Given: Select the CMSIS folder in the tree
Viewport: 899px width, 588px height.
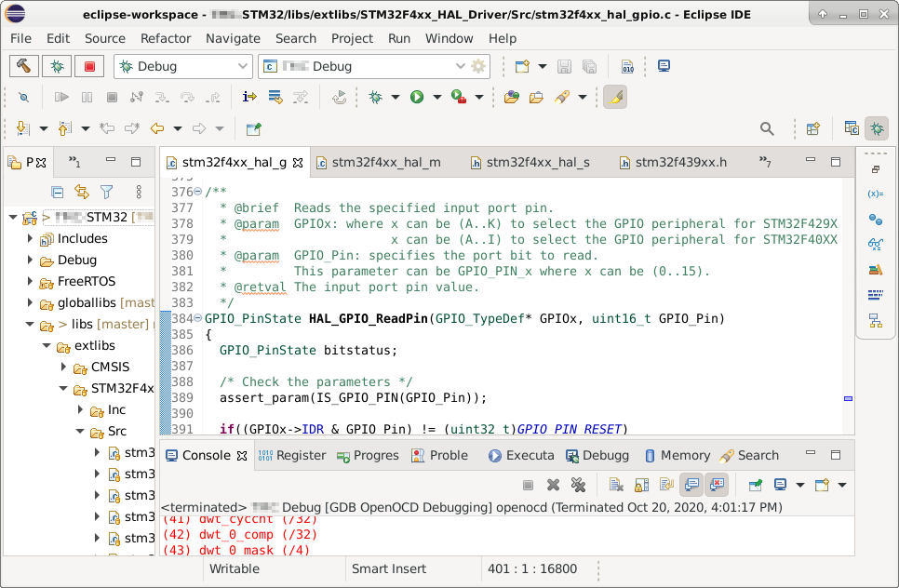Looking at the screenshot, I should point(111,367).
